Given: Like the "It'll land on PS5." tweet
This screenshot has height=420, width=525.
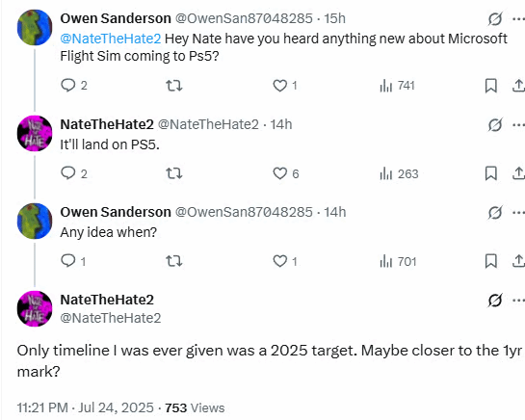Looking at the screenshot, I should tap(285, 173).
